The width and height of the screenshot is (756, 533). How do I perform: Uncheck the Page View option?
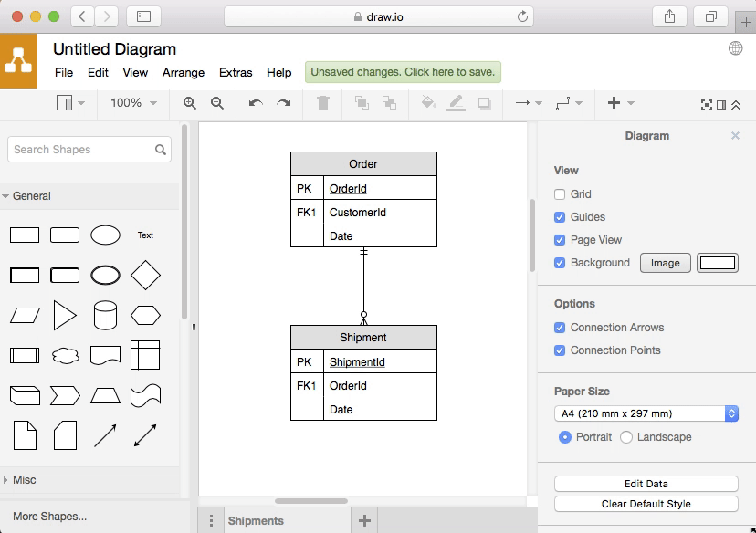[560, 240]
